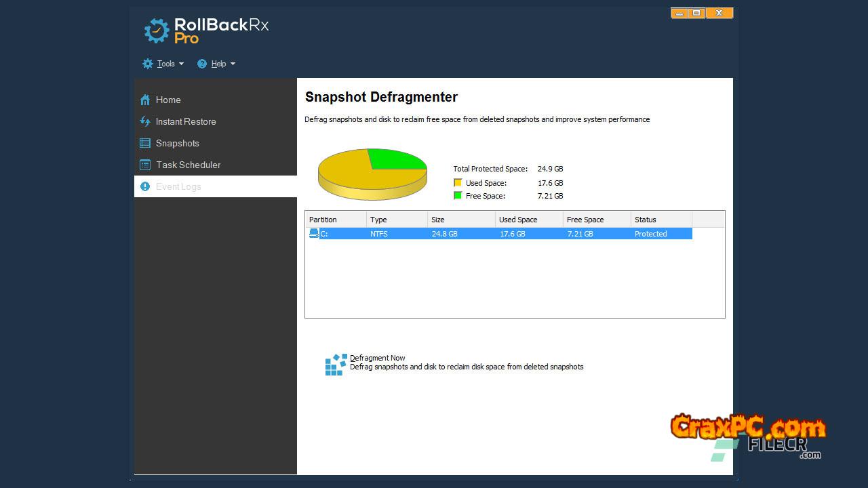The width and height of the screenshot is (868, 488).
Task: Sort by Status column header
Action: 661,220
